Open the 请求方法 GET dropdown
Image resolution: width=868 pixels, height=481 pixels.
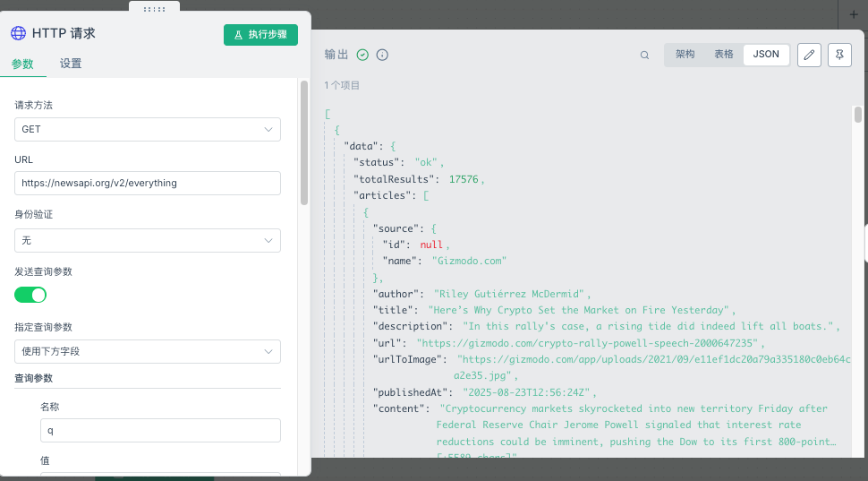[x=148, y=129]
